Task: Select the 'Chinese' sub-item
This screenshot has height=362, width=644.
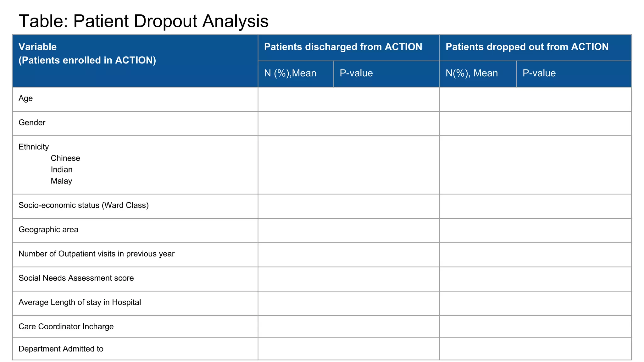Action: pos(65,158)
